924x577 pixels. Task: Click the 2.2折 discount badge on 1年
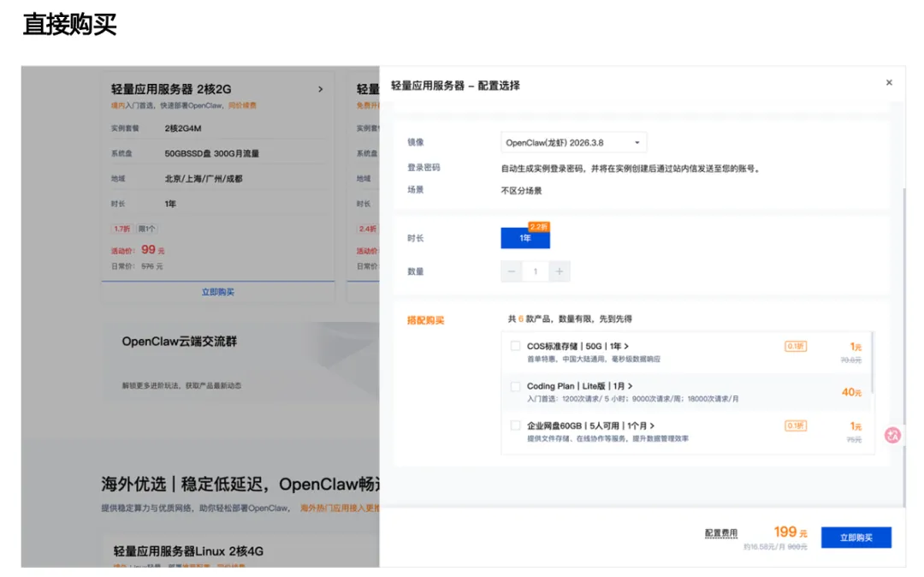pyautogui.click(x=539, y=227)
